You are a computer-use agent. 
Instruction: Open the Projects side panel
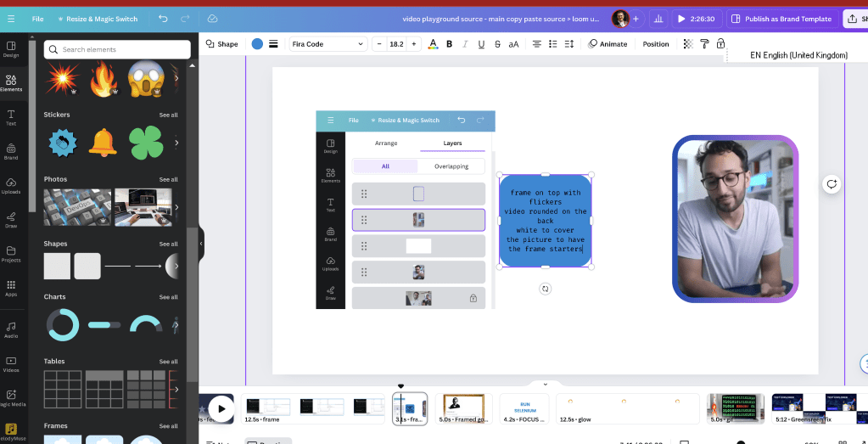coord(10,254)
